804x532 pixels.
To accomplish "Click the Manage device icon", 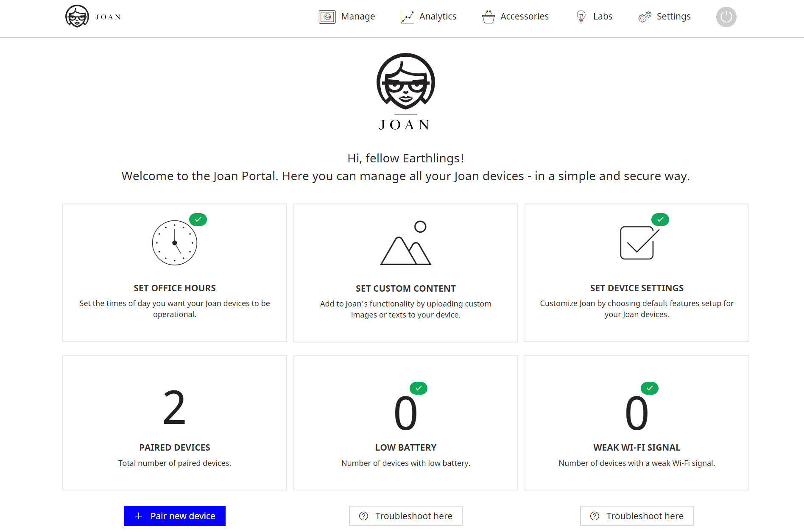I will (x=327, y=17).
